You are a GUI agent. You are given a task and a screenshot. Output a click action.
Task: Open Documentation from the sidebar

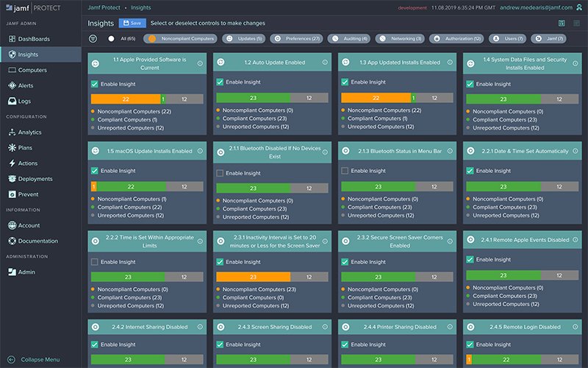coord(37,241)
